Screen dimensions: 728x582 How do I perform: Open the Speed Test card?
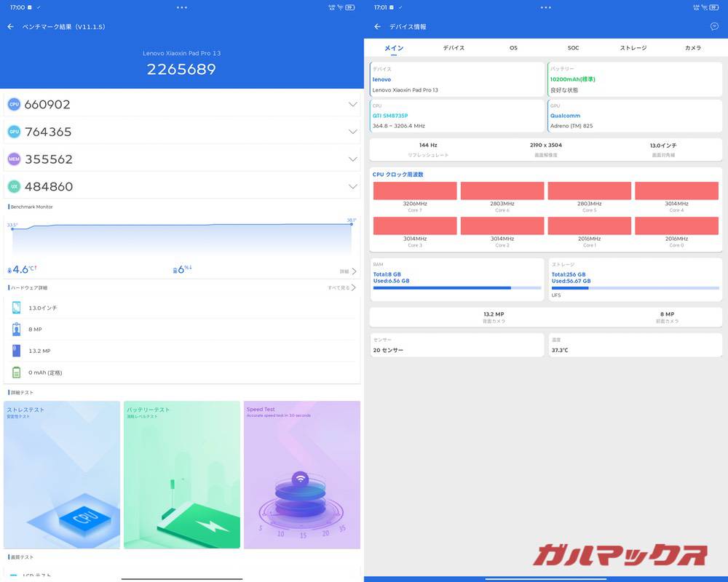click(x=302, y=475)
